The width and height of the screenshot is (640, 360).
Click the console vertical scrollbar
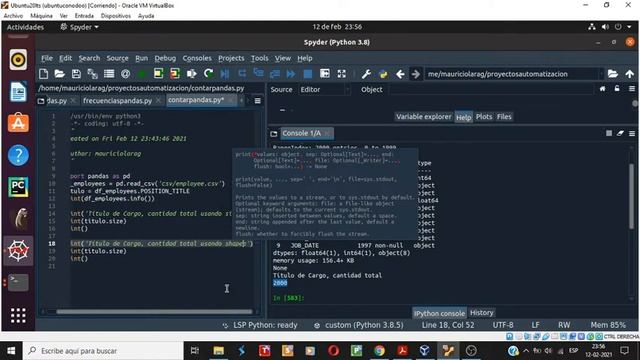631,196
